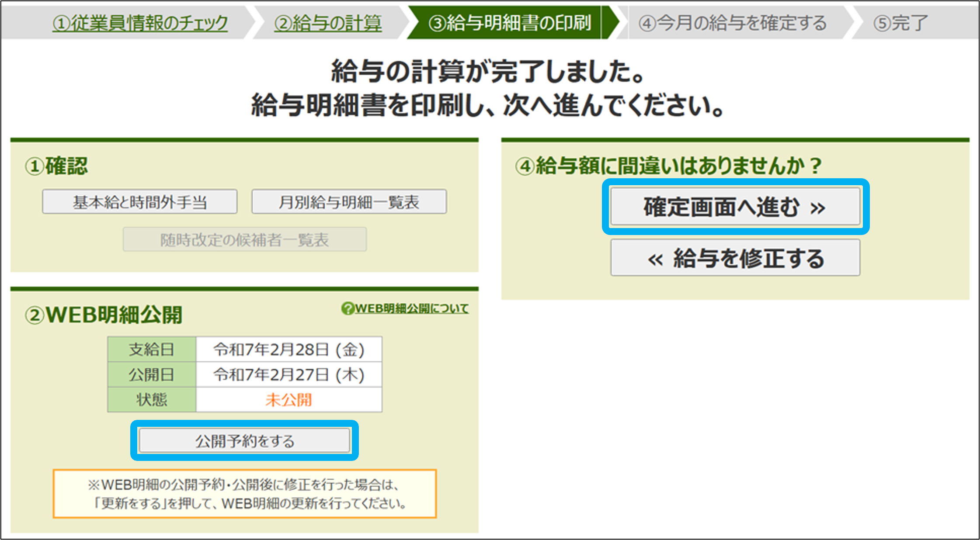Select step ④今月の給与を確定する
The image size is (980, 540).
(x=733, y=23)
